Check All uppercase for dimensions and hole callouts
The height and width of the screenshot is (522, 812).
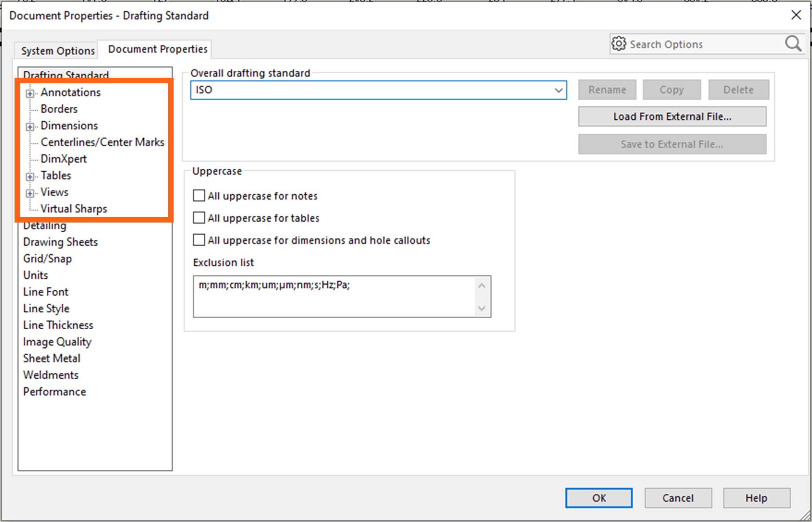(199, 240)
